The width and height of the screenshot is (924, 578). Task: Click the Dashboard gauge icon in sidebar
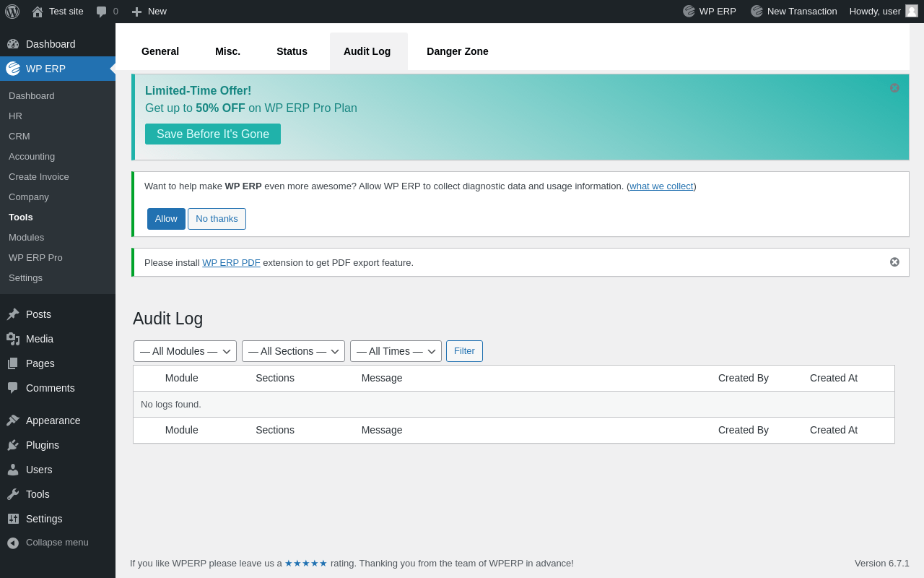tap(13, 44)
